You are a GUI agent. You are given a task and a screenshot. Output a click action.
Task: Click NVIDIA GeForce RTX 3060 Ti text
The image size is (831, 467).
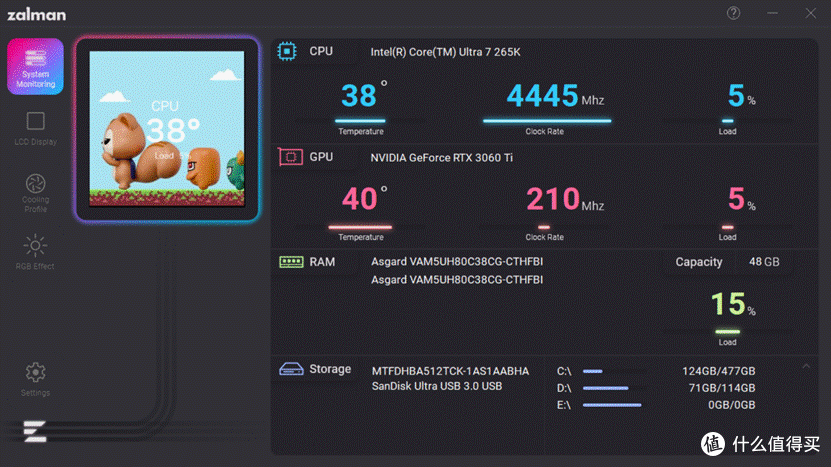pos(441,157)
